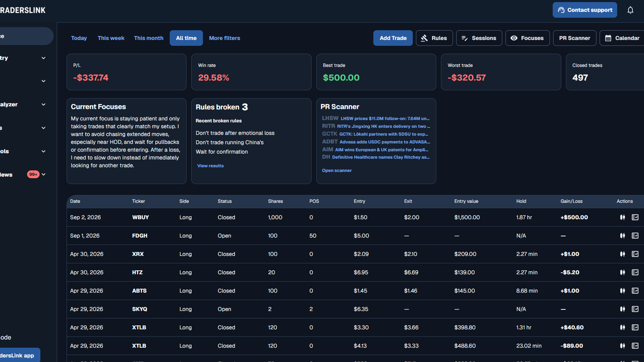
Task: Select the All time filter
Action: tap(186, 38)
